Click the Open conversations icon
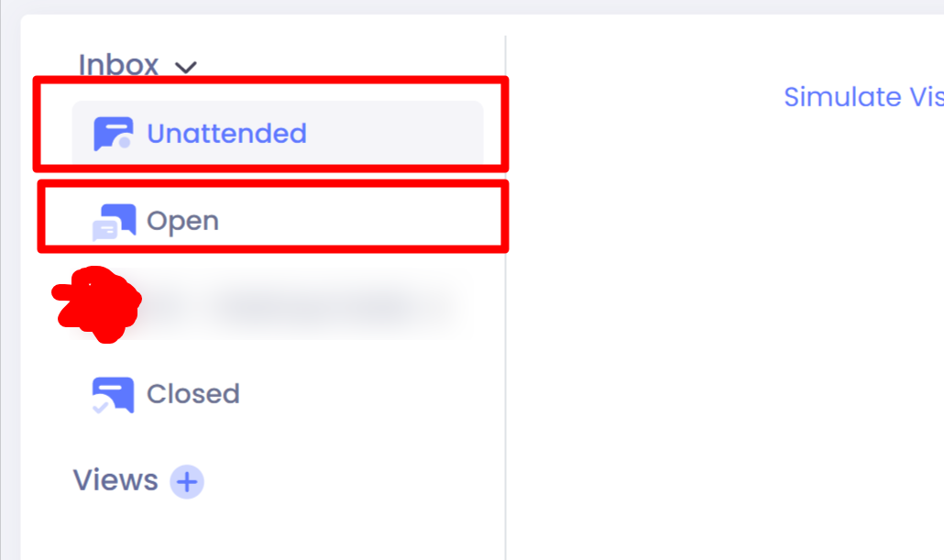 (x=114, y=222)
